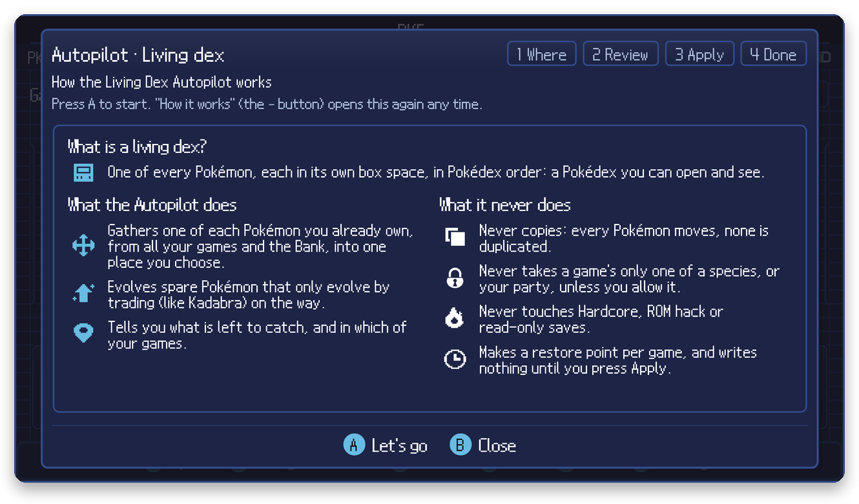Click the flame icon by Never touches Hardcore
This screenshot has height=504, width=859.
point(455,318)
